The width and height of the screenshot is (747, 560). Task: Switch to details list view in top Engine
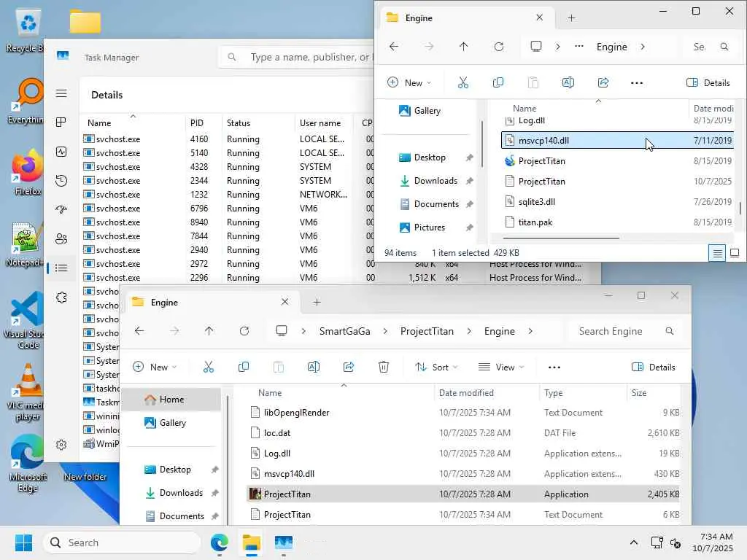click(x=718, y=253)
